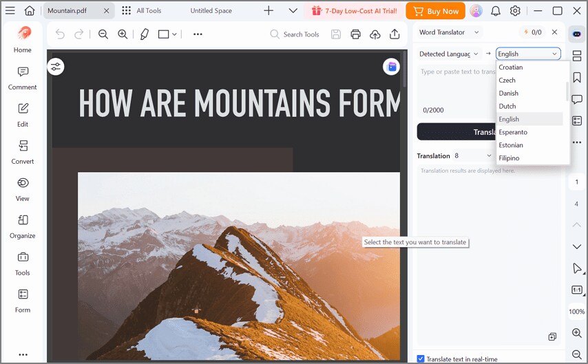Expand the Word Translator mode dropdown
The width and height of the screenshot is (588, 364).
pyautogui.click(x=449, y=32)
